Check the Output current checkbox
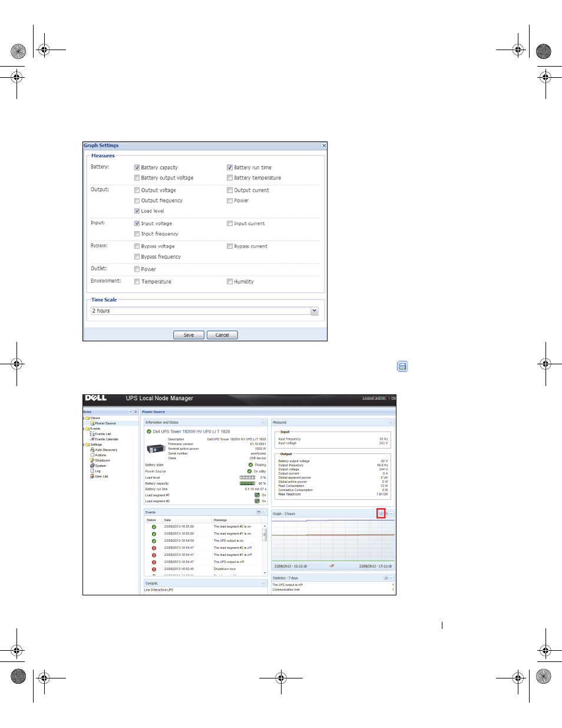The image size is (562, 728). (230, 190)
